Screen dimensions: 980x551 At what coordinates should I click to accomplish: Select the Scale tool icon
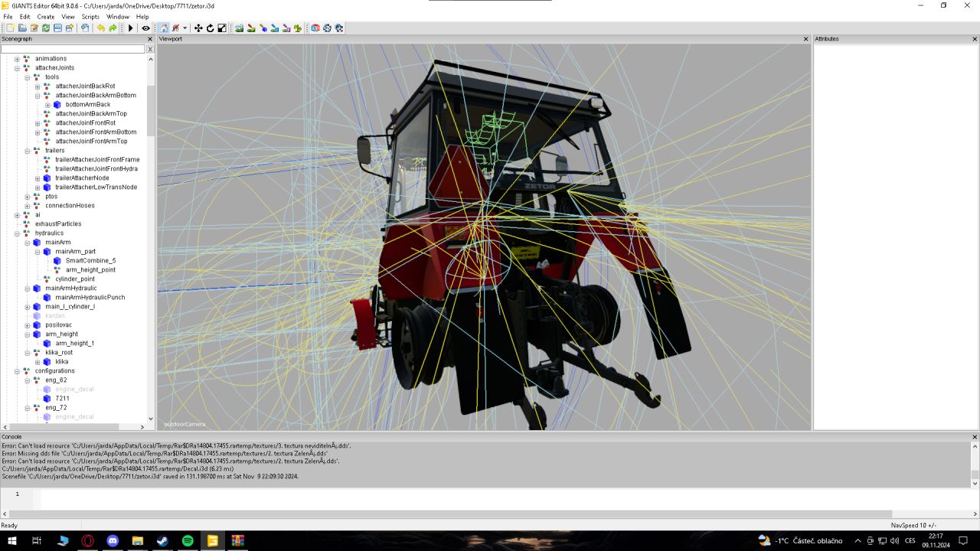[222, 28]
